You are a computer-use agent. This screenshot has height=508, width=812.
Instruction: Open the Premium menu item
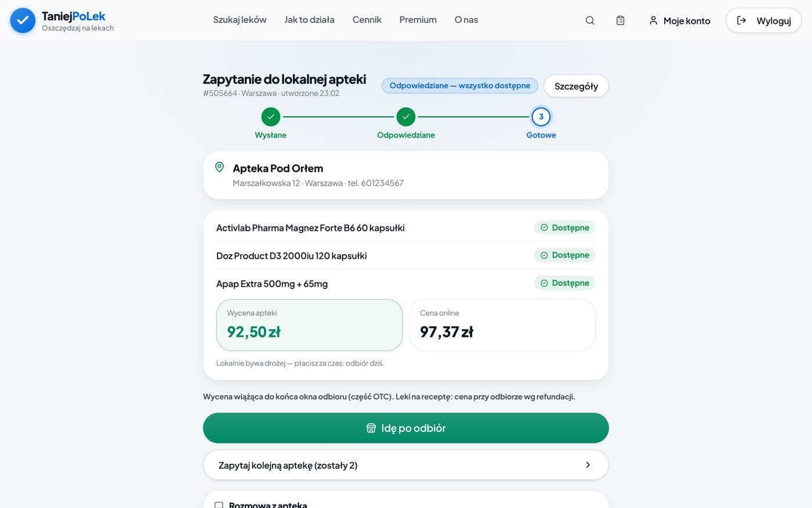pos(418,20)
